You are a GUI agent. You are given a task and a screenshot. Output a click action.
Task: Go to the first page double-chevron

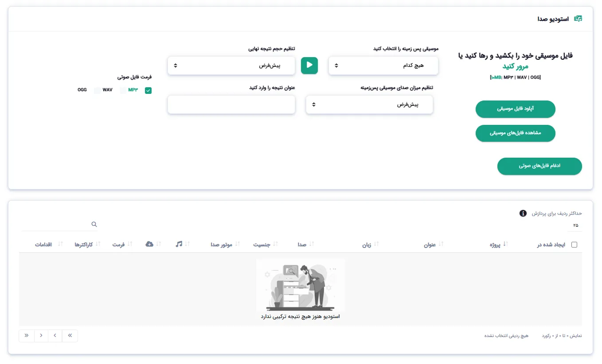click(70, 336)
